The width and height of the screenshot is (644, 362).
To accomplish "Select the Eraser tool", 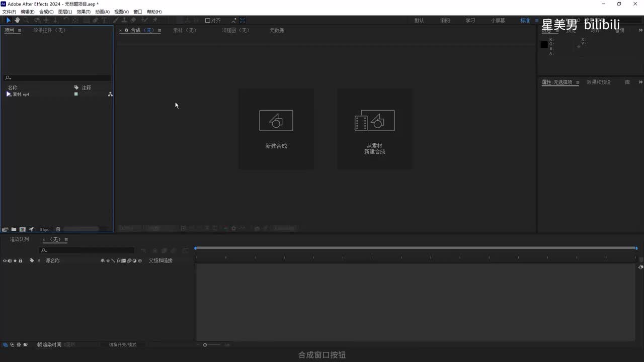I will (x=133, y=20).
